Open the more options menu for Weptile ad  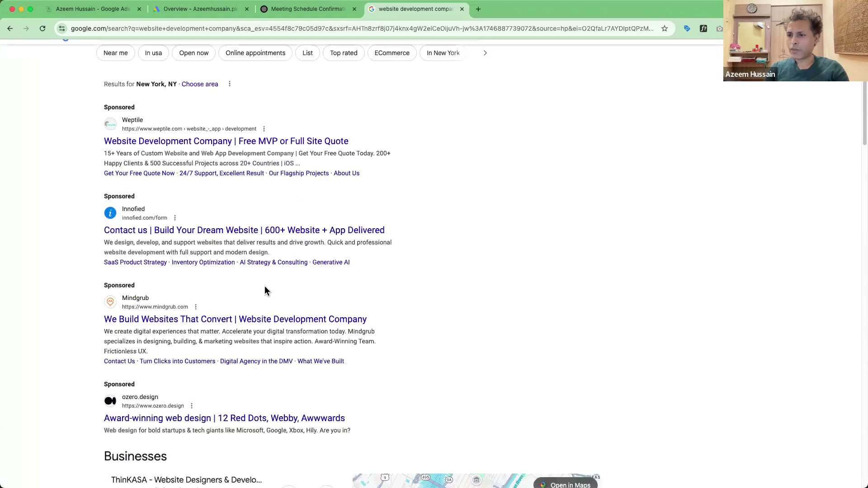(264, 129)
